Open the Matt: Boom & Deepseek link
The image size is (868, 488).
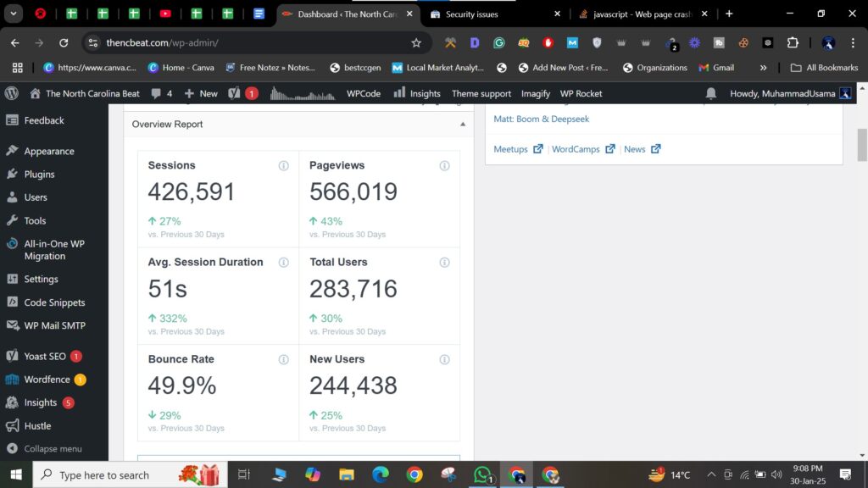(541, 119)
